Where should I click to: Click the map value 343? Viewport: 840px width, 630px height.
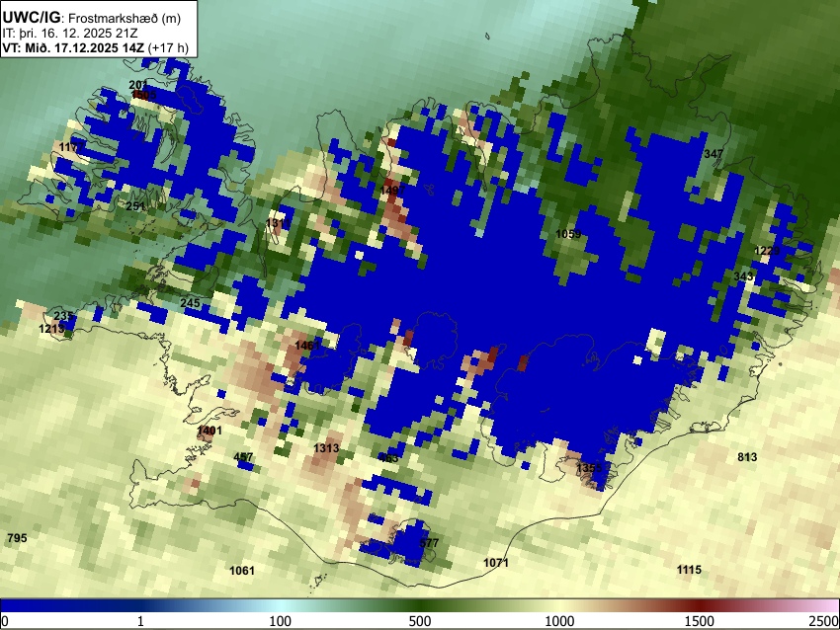[x=743, y=276]
